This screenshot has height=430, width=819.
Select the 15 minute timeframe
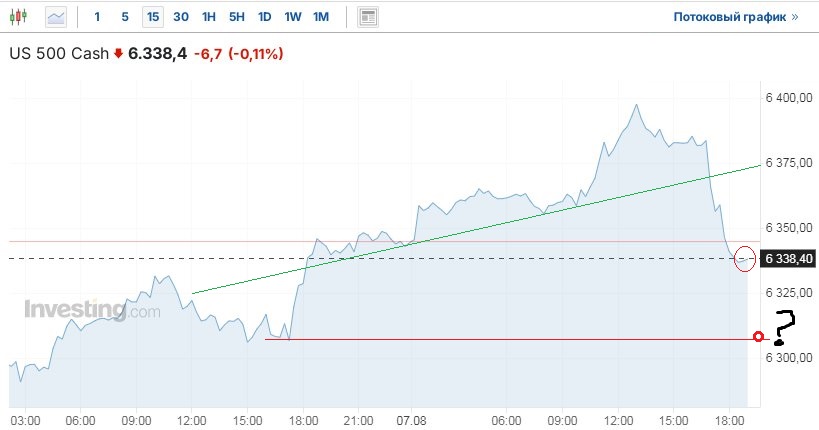(152, 17)
